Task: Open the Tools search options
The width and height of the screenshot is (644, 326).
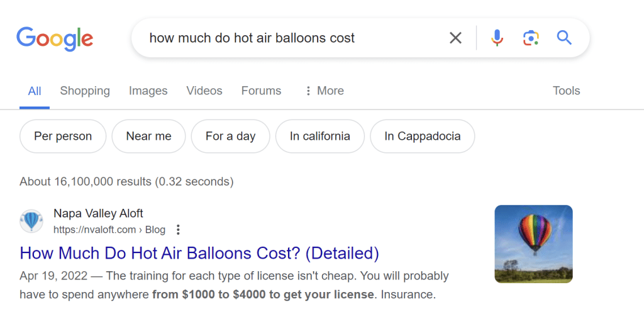Action: [x=566, y=91]
